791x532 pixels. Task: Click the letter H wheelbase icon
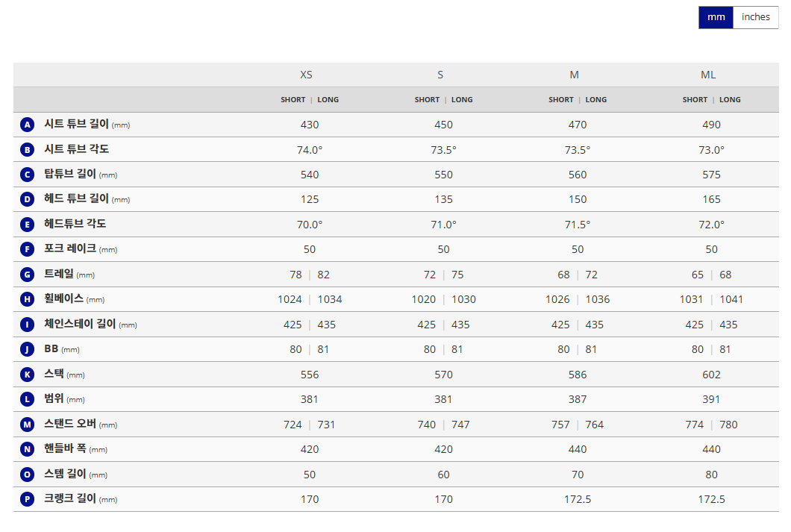[x=28, y=299]
